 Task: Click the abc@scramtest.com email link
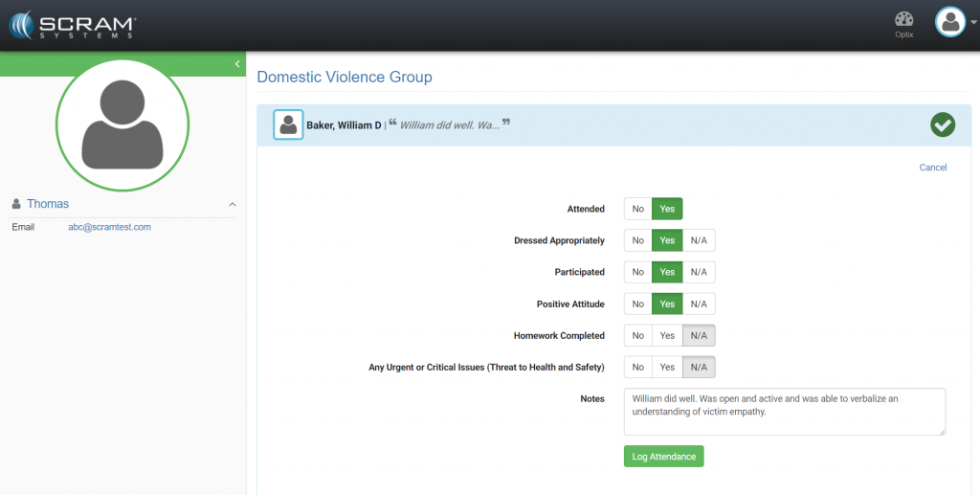coord(109,227)
